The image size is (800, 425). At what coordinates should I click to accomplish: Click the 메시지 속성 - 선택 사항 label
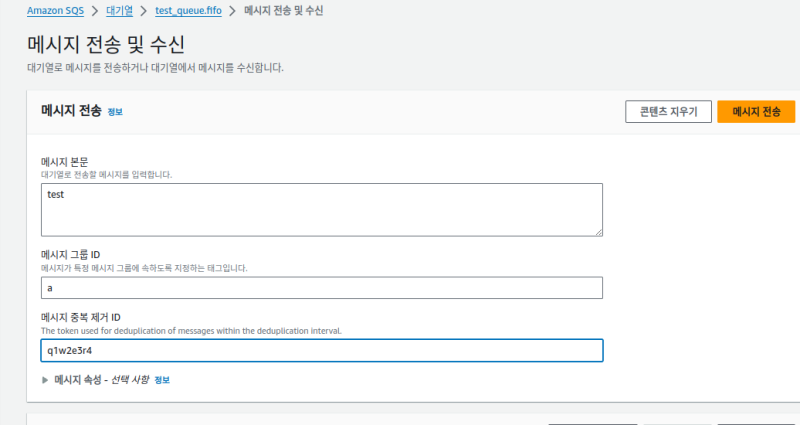[101, 380]
